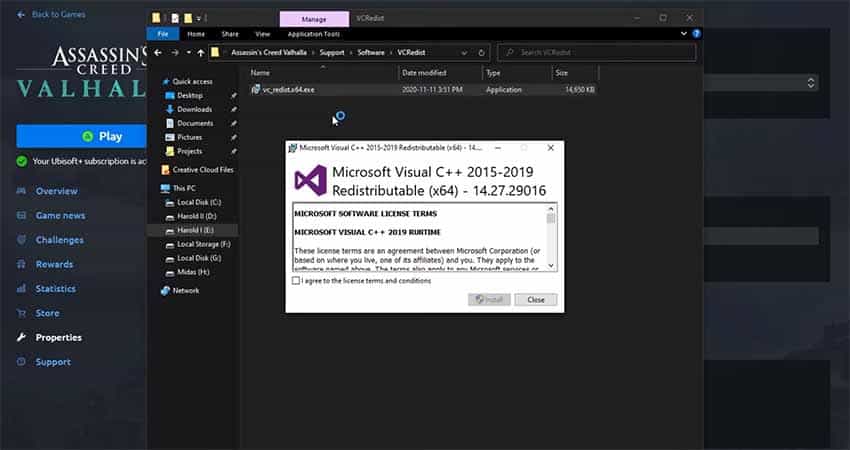Viewport: 850px width, 450px height.
Task: Open Rewards in Ubisoft sidebar
Action: coord(54,264)
